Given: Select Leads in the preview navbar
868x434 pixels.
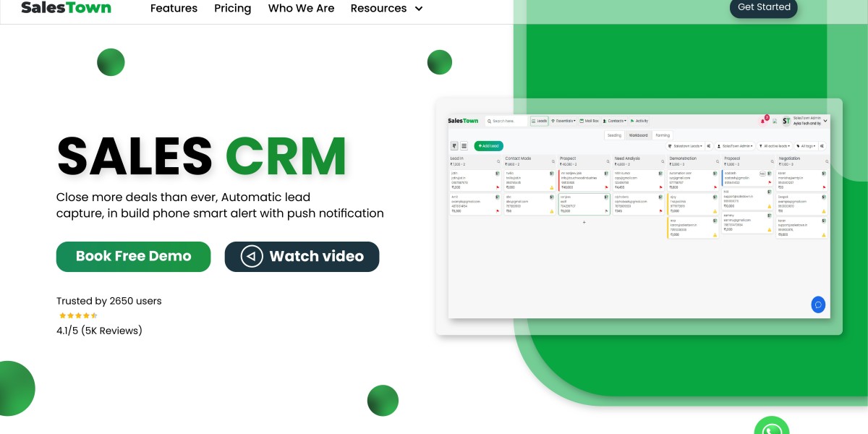Looking at the screenshot, I should pyautogui.click(x=539, y=121).
